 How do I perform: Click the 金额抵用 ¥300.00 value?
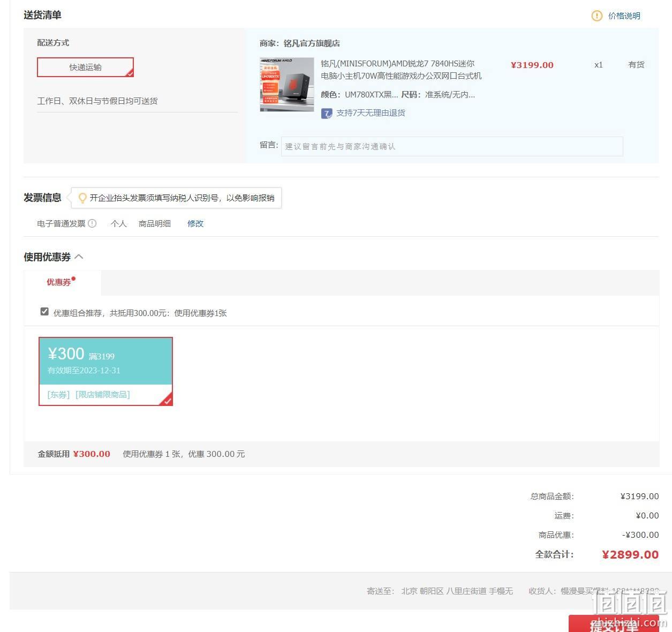click(x=92, y=454)
